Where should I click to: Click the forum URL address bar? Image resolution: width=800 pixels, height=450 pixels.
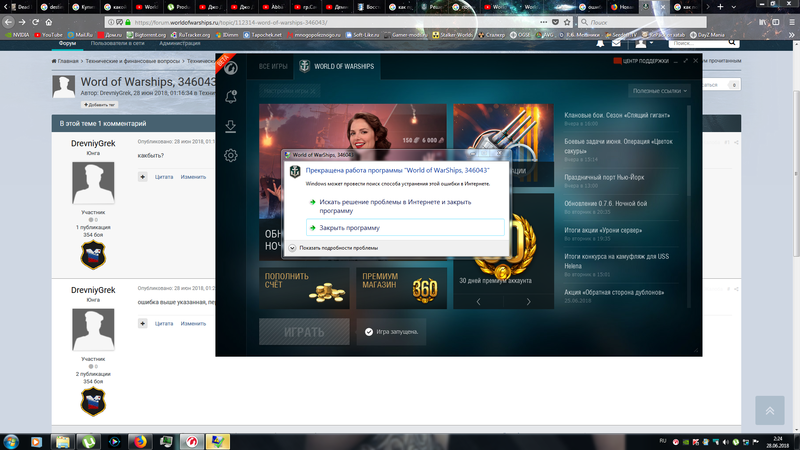point(327,22)
